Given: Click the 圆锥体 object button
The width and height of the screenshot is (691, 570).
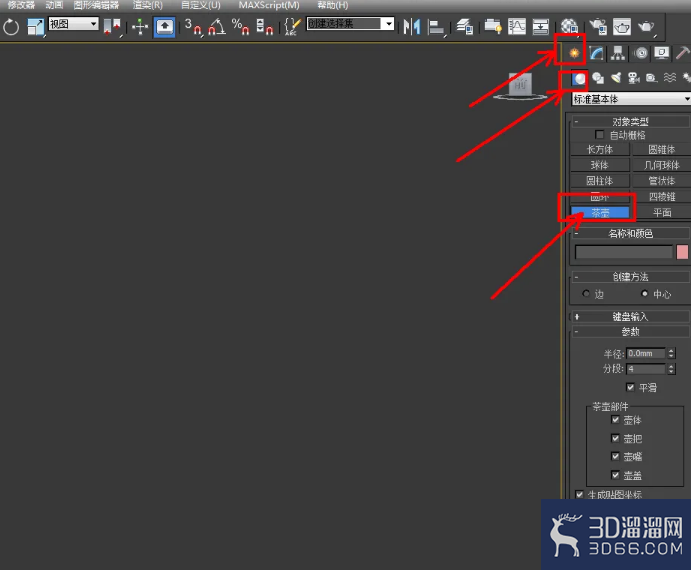Looking at the screenshot, I should 661,149.
